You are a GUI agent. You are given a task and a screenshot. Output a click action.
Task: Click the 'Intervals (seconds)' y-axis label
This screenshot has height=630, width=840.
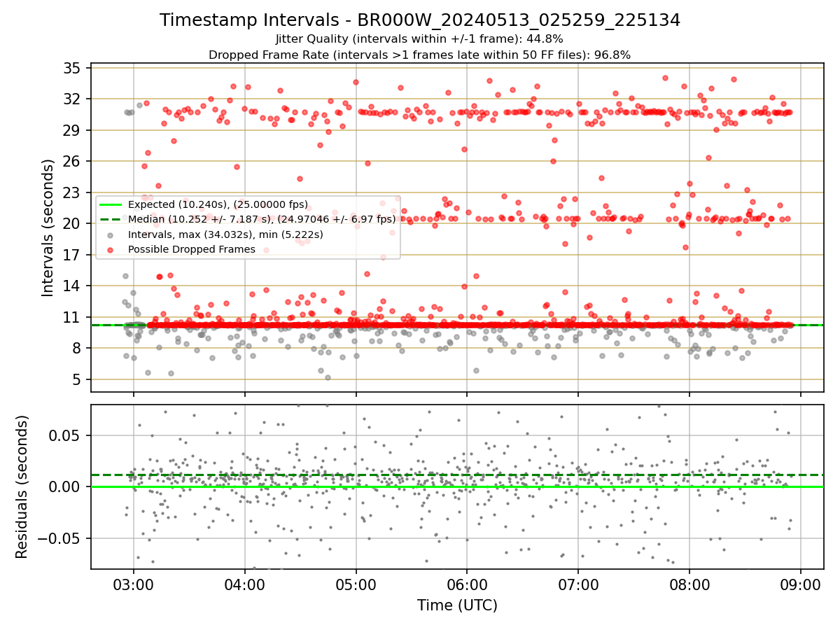click(x=48, y=227)
